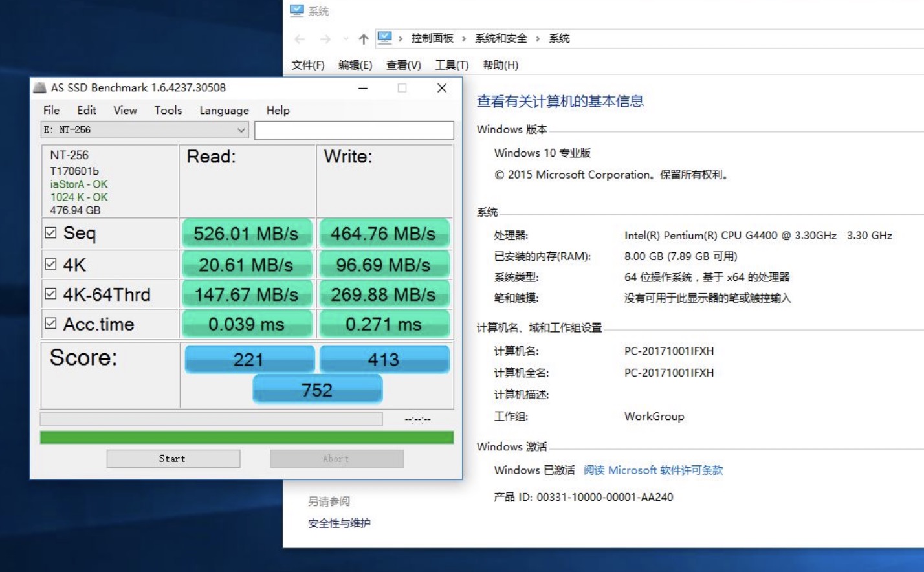Expand the chevron after 控制面板 breadcrumb
924x572 pixels.
(x=464, y=39)
